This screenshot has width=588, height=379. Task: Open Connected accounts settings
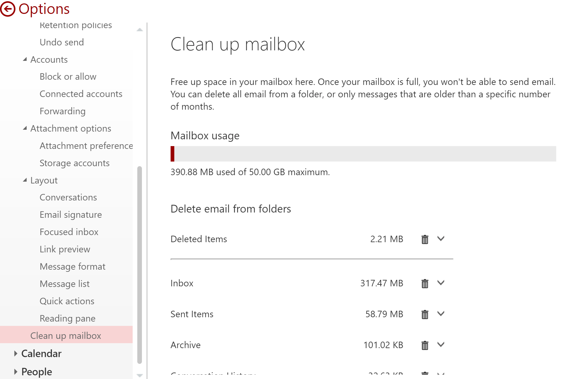tap(81, 94)
